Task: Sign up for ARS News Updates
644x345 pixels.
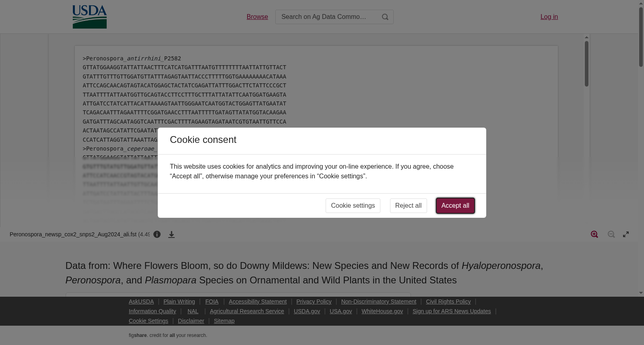Action: click(x=452, y=311)
